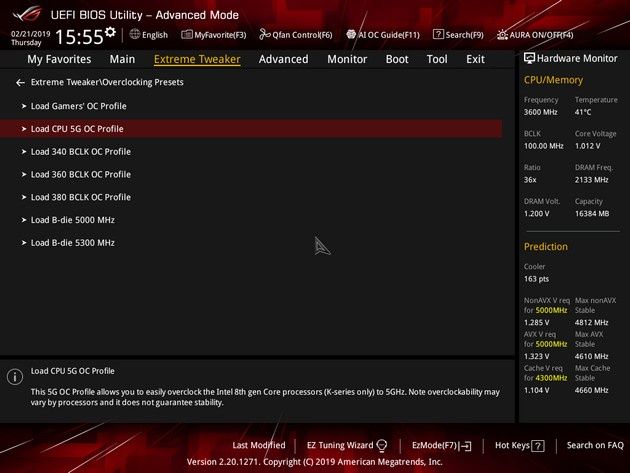The image size is (630, 473).
Task: Click the 1.200 V DRAM voltage
Action: tap(536, 213)
